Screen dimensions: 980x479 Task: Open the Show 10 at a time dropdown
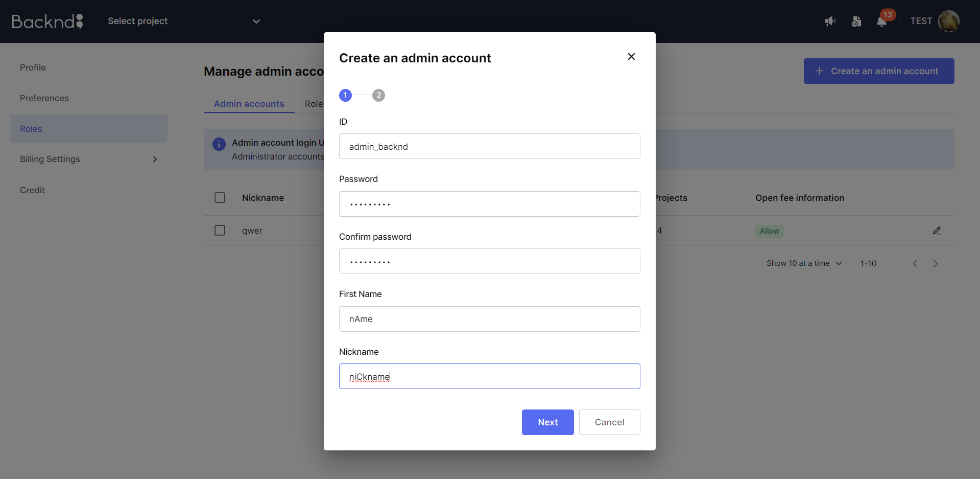pyautogui.click(x=804, y=263)
